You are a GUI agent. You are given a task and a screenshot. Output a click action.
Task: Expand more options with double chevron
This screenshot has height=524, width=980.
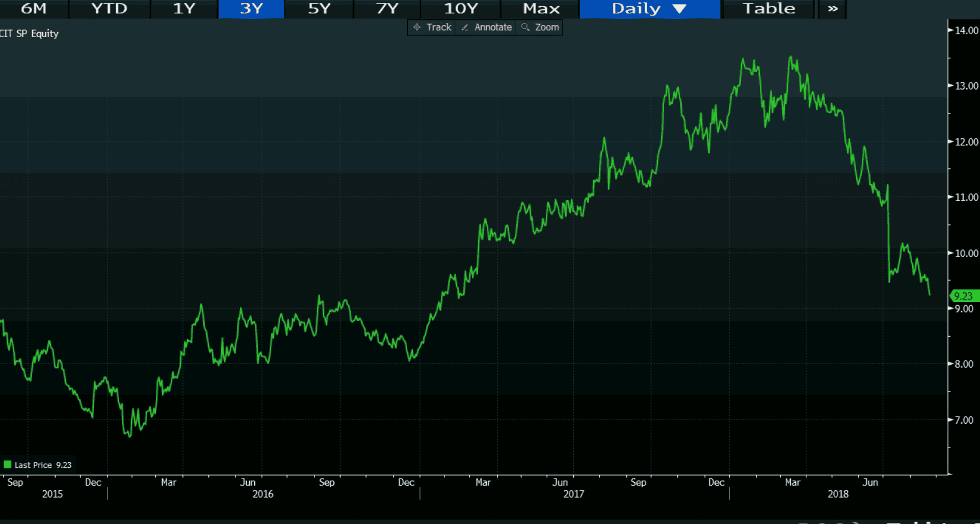coord(832,9)
